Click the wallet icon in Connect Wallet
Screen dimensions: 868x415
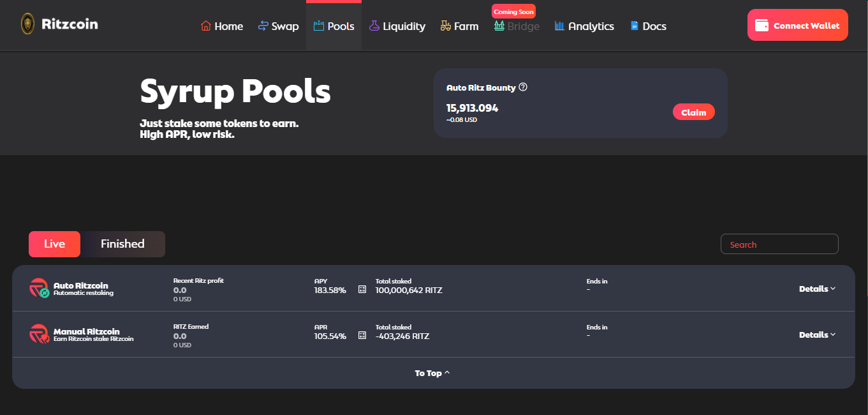click(761, 26)
